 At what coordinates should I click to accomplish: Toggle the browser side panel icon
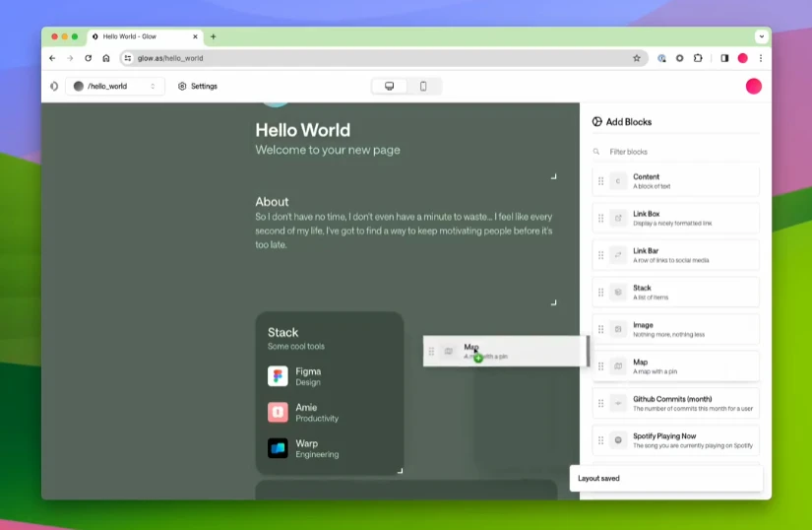click(724, 58)
